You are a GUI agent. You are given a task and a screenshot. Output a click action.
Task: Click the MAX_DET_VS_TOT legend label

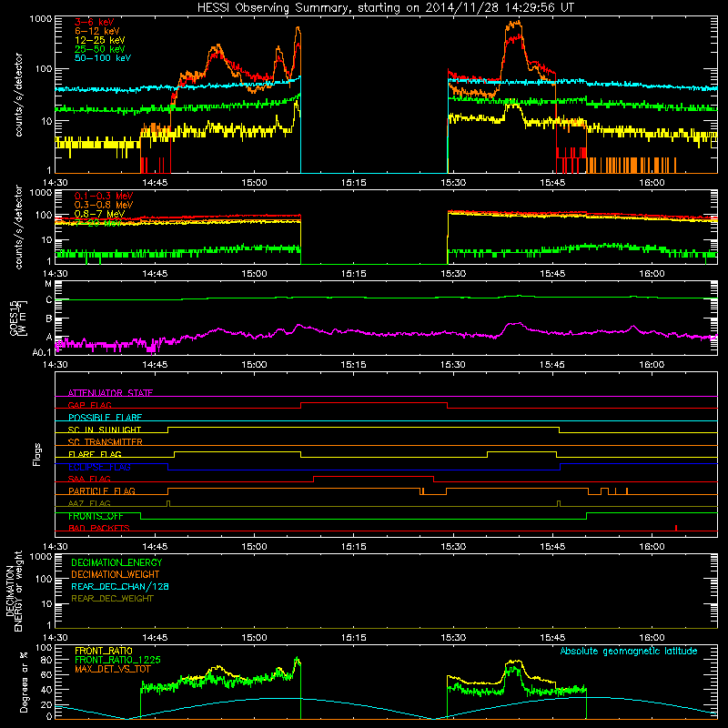[x=113, y=669]
